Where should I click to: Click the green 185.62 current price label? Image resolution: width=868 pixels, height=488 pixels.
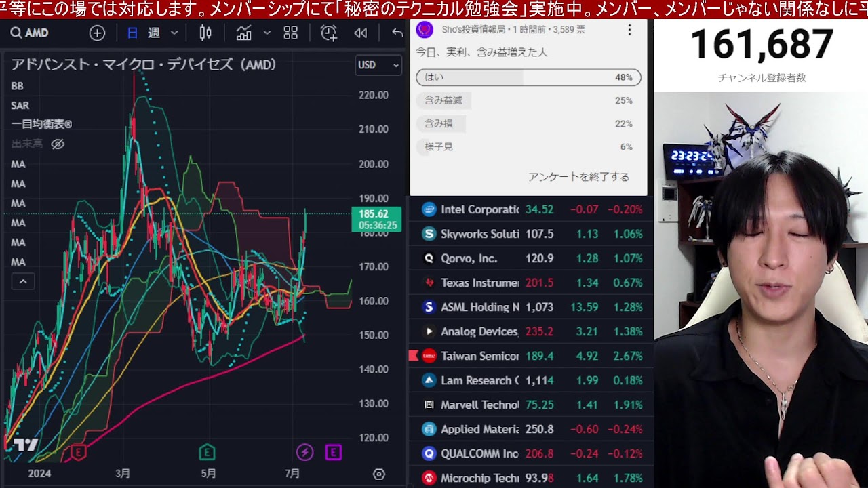coord(376,220)
